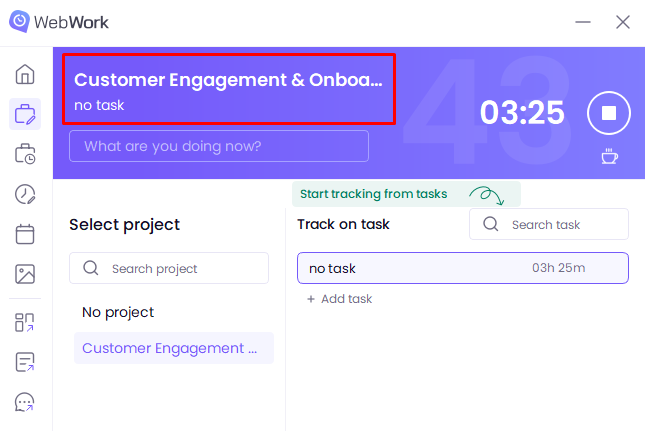Click the clock with pencil sidebar icon

(x=26, y=194)
